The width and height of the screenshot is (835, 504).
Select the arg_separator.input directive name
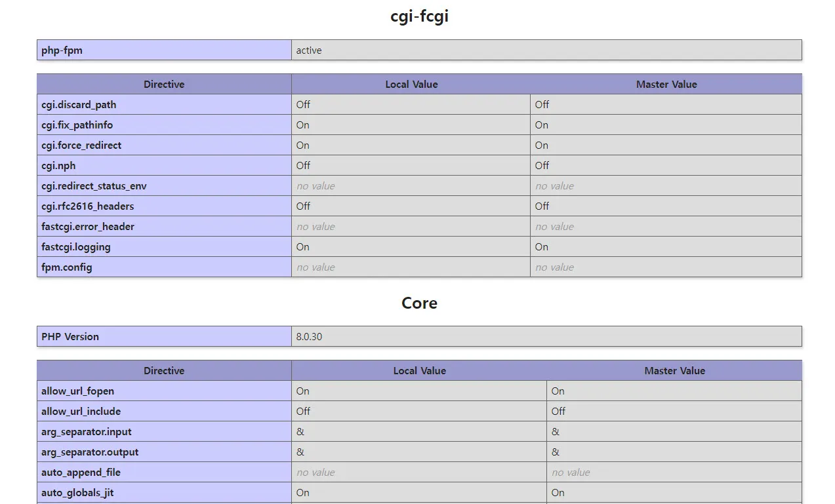87,432
